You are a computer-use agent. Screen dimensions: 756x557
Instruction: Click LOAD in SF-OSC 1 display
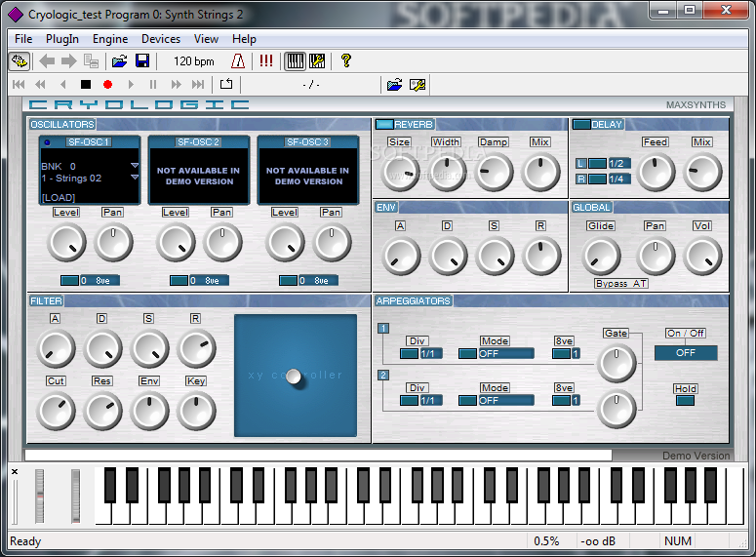59,197
